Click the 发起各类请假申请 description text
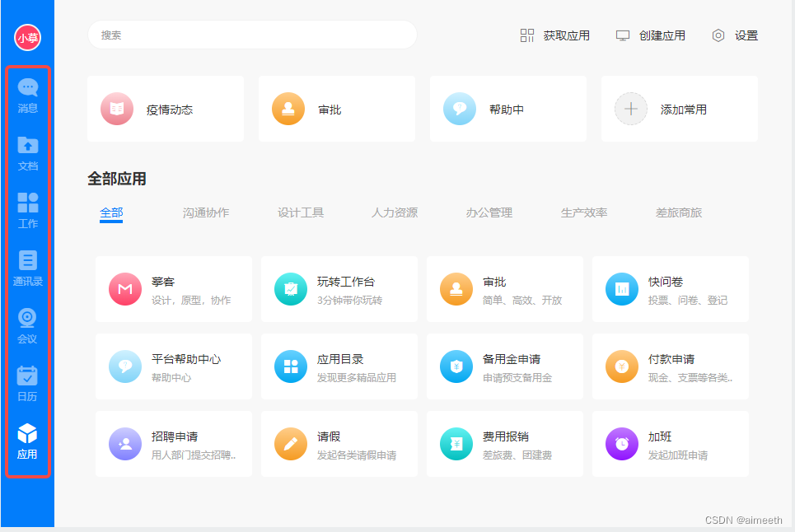Screen dimensions: 795x532 click(x=357, y=455)
